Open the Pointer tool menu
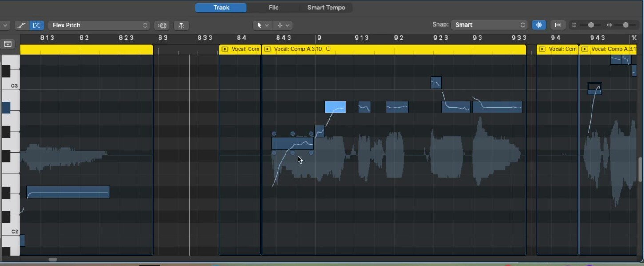This screenshot has height=266, width=644. tap(262, 25)
